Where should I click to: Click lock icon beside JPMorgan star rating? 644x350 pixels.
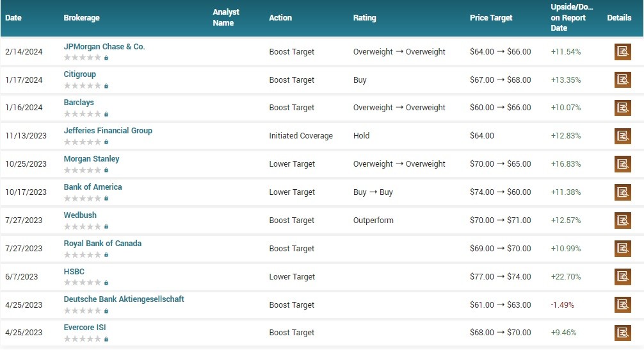106,58
